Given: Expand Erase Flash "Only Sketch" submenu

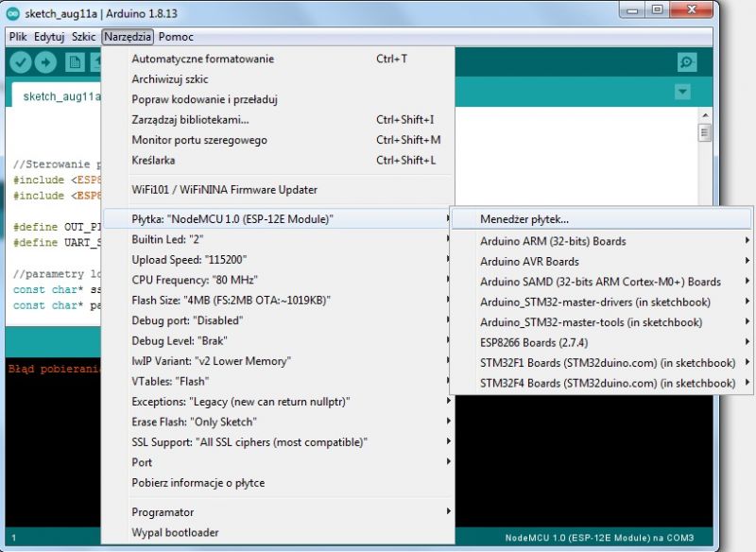Looking at the screenshot, I should (279, 422).
